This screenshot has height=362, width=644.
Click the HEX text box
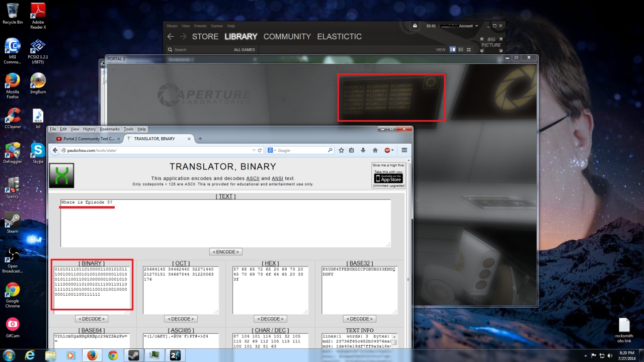pyautogui.click(x=271, y=290)
